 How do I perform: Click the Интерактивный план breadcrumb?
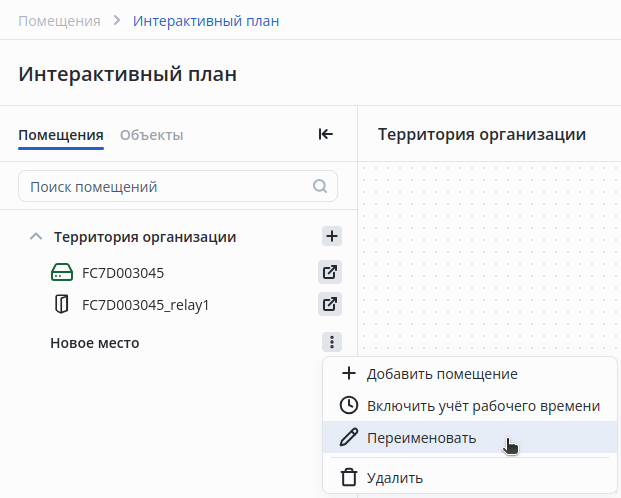pyautogui.click(x=206, y=20)
